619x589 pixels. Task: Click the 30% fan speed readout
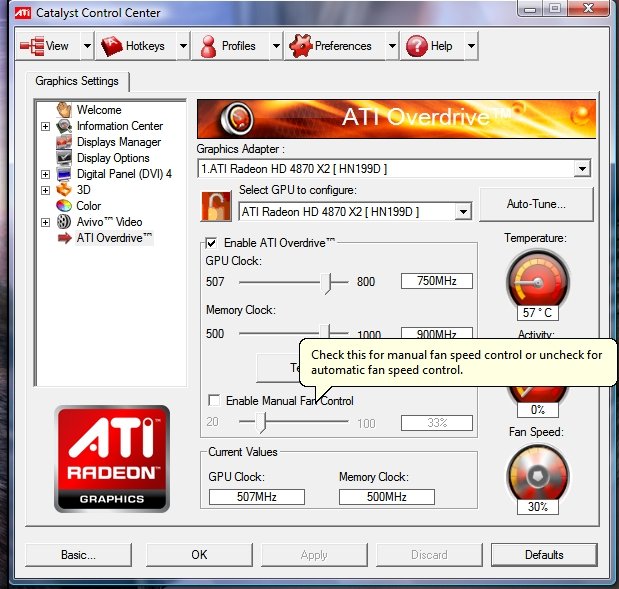(x=537, y=506)
